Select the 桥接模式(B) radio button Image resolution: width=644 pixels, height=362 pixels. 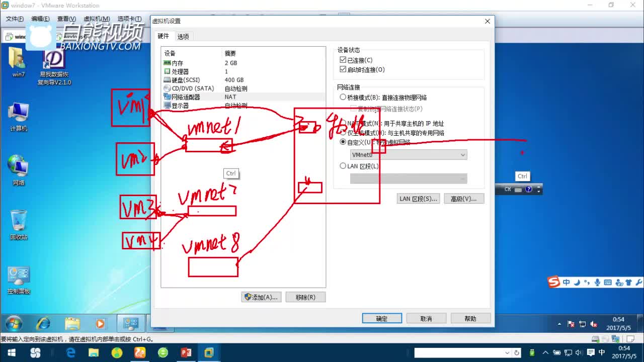tap(343, 98)
